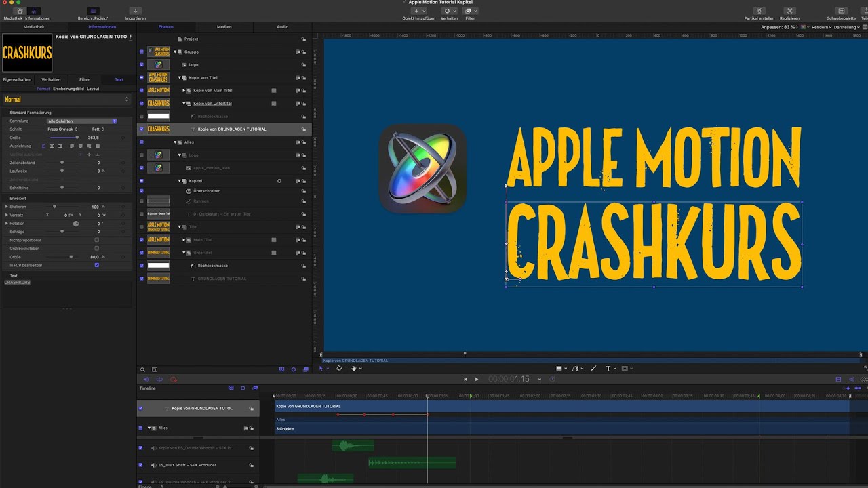Toggle visibility of top Logo layer

pyautogui.click(x=142, y=64)
